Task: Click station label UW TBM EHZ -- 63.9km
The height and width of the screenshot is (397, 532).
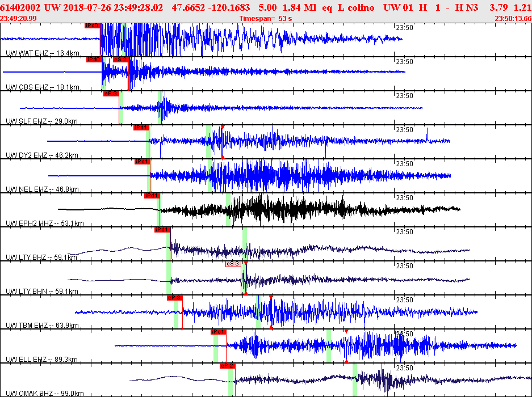Action: coord(42,325)
